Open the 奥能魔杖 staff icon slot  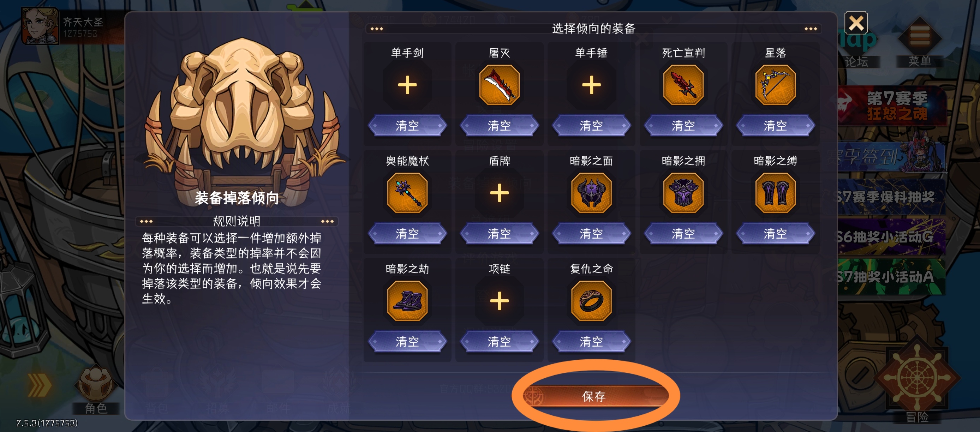click(407, 193)
